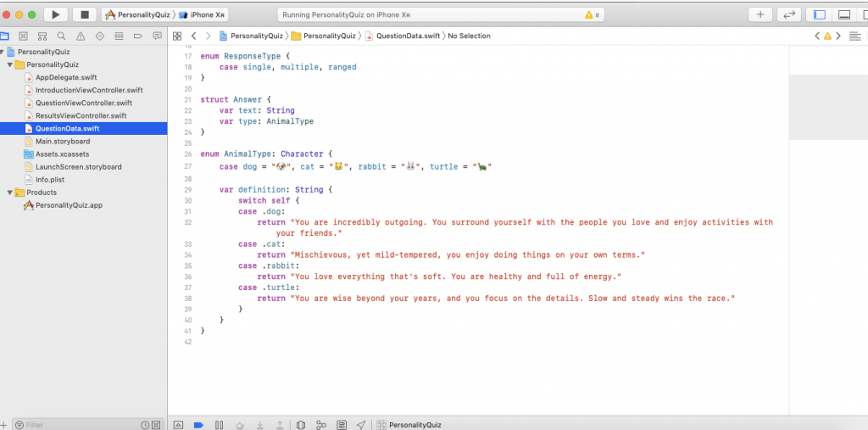Open the issue navigator warning triangle

click(x=81, y=36)
